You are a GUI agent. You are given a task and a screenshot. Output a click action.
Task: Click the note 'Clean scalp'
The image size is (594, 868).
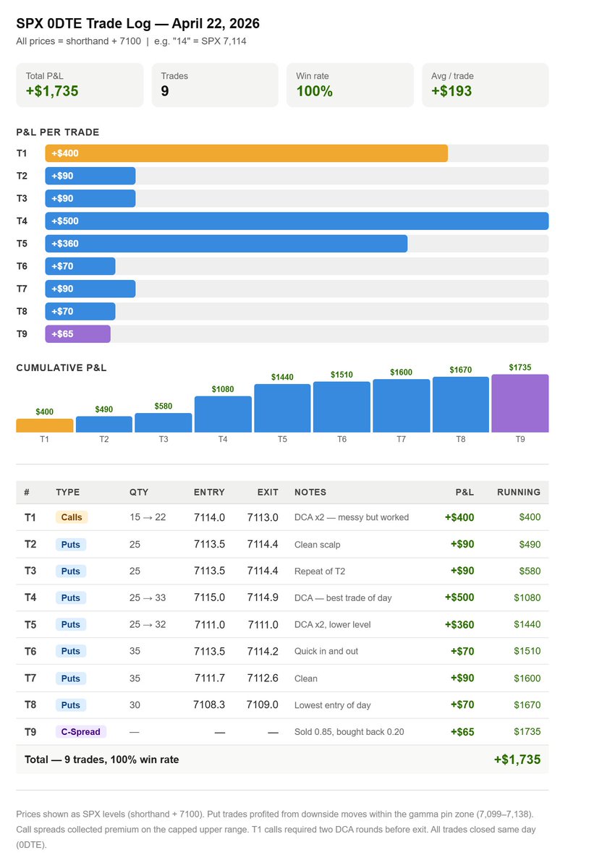tap(318, 544)
